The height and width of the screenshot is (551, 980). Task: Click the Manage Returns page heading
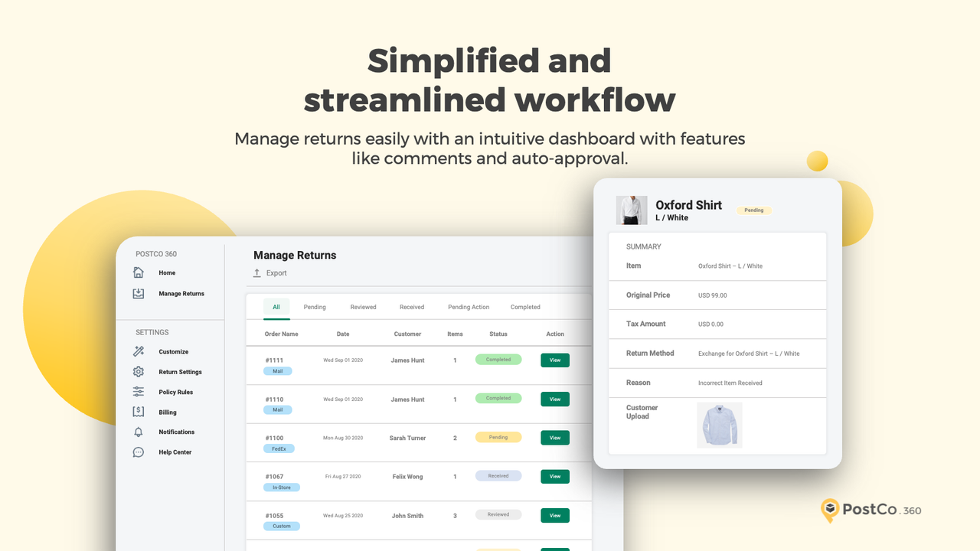(x=295, y=256)
